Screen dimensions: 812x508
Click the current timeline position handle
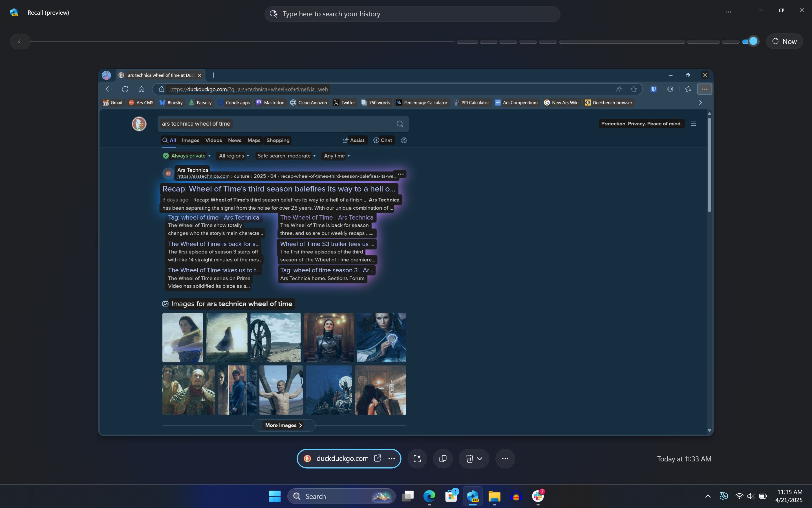click(x=753, y=41)
